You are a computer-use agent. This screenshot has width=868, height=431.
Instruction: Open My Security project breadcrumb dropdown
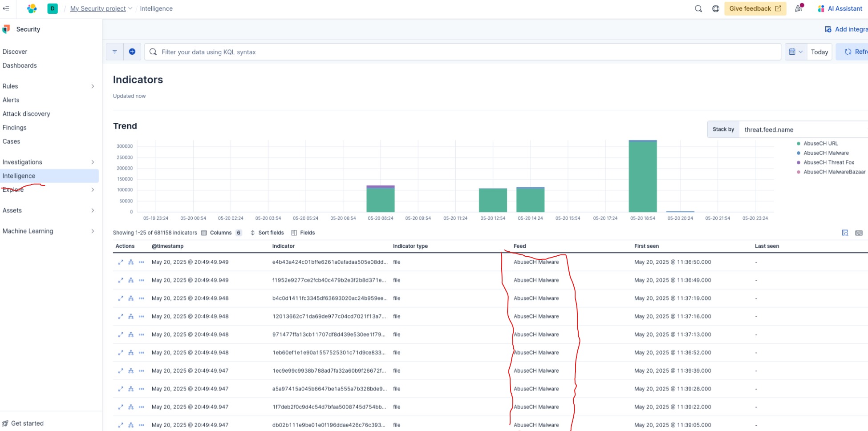(101, 8)
